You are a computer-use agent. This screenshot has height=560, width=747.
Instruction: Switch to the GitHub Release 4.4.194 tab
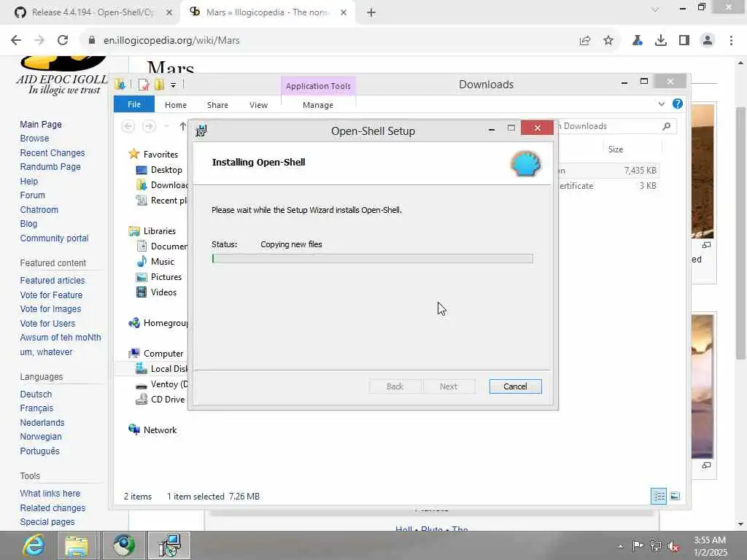point(93,12)
